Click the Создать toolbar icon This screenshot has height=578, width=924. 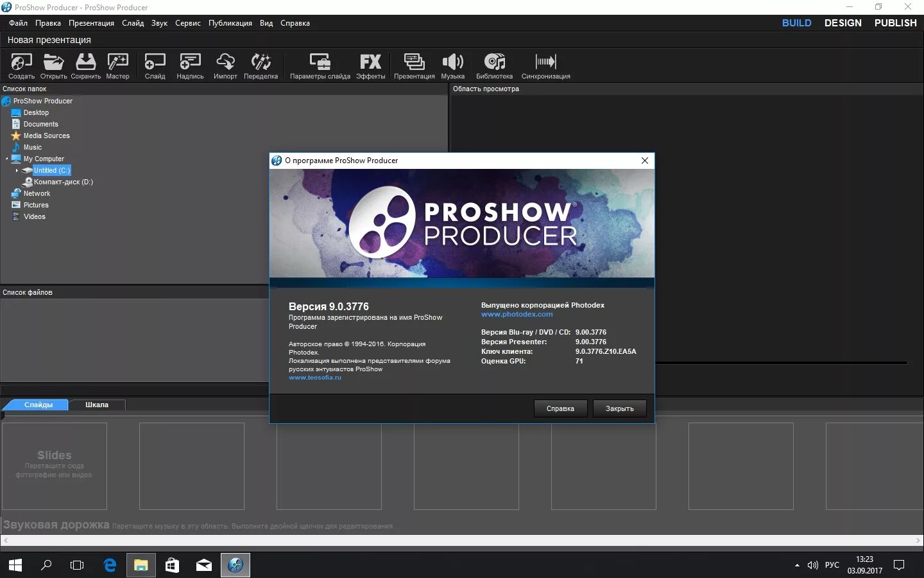(x=21, y=66)
